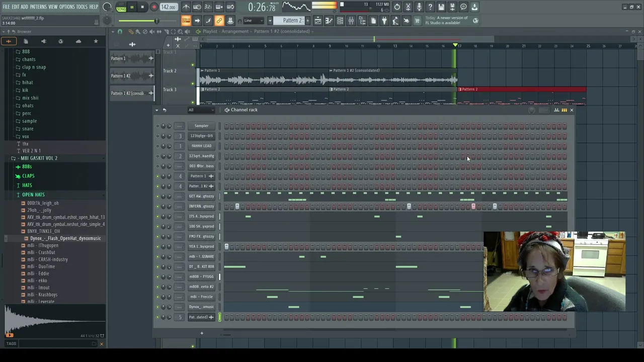Open the Sampler channel button

pyautogui.click(x=201, y=126)
